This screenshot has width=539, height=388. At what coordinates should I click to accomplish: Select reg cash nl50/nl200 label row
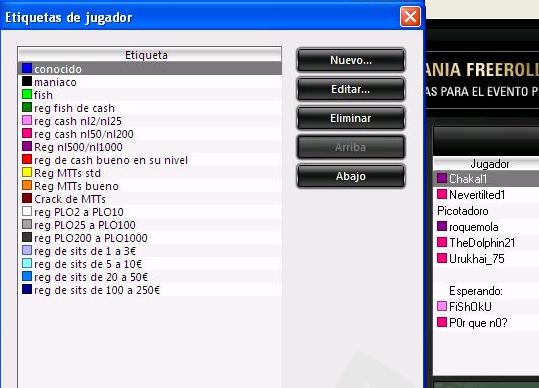click(x=150, y=134)
